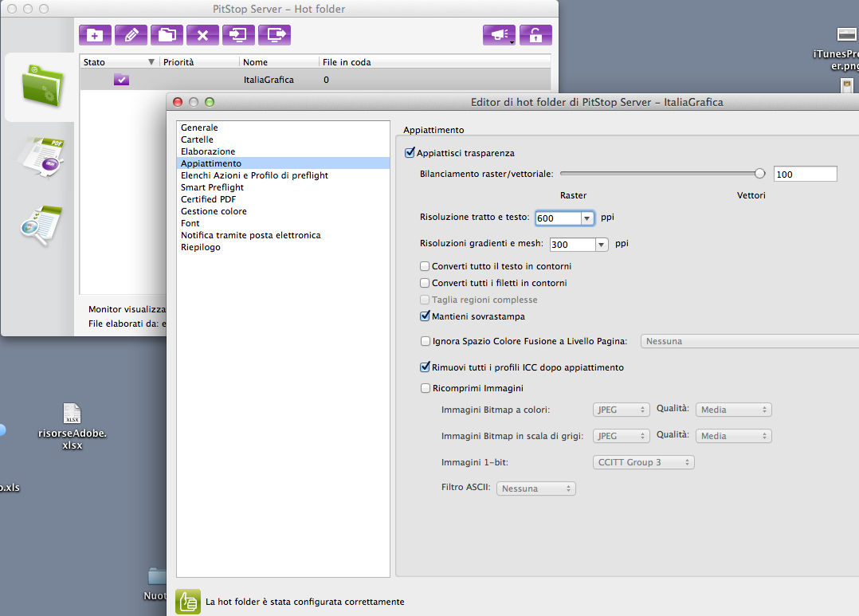Click the padlock unlock icon
The width and height of the screenshot is (859, 616).
535,35
